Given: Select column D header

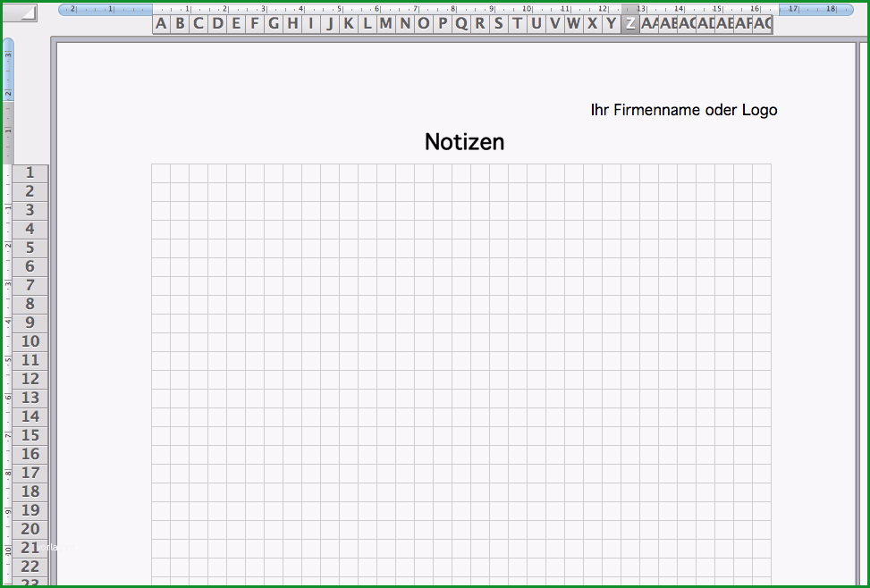Looking at the screenshot, I should click(217, 24).
